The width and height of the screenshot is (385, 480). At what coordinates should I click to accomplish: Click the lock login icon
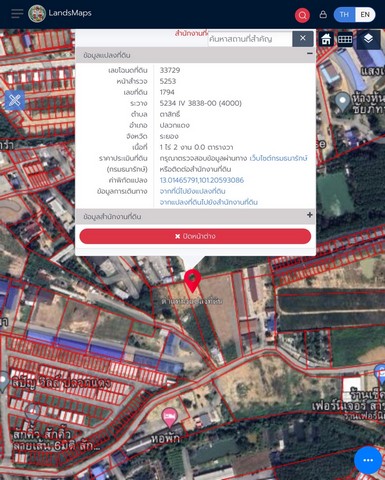click(x=323, y=14)
